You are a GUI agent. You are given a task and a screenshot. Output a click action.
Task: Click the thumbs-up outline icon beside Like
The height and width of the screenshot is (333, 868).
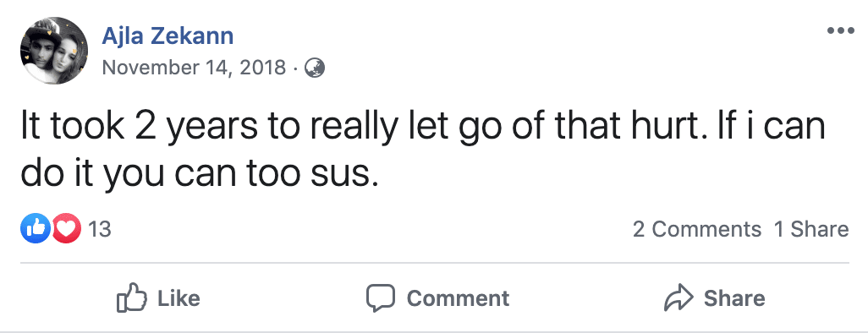click(132, 298)
